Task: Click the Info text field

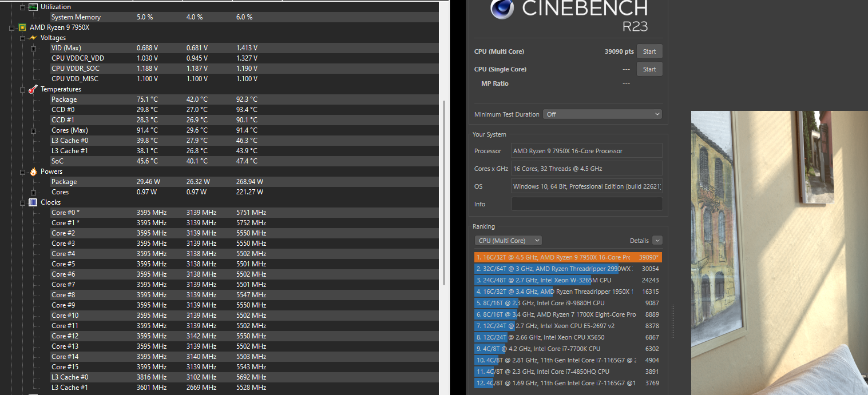Action: tap(586, 204)
